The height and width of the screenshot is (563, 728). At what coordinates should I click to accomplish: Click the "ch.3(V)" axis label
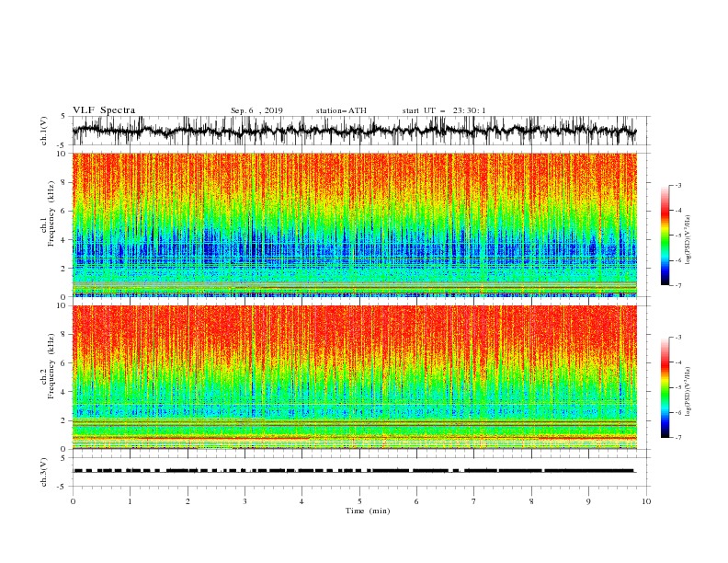pos(45,472)
